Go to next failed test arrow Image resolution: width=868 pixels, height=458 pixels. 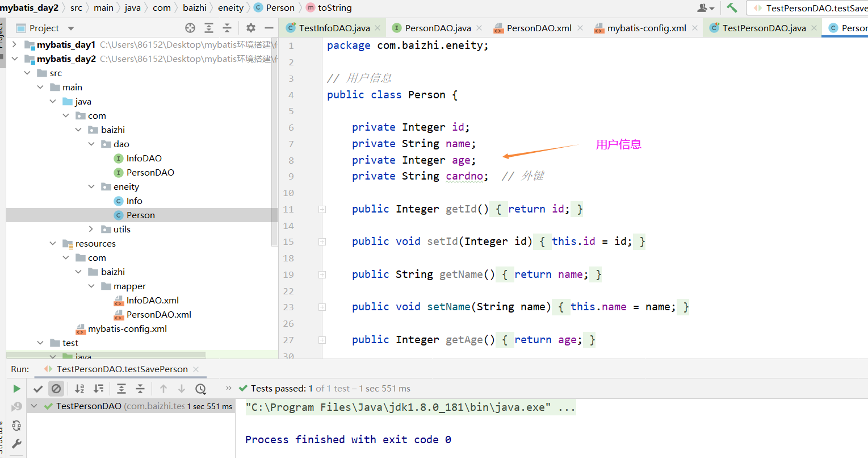click(x=182, y=389)
